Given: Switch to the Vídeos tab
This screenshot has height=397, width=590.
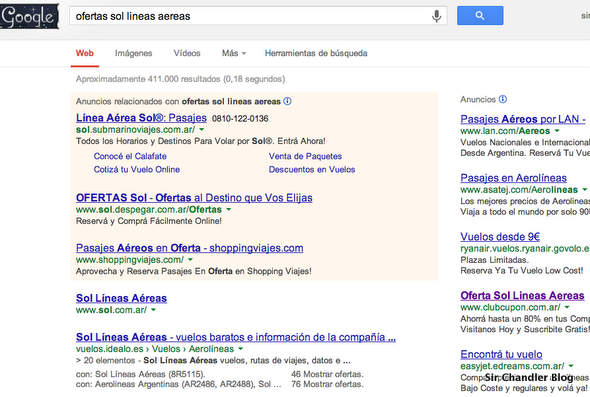Looking at the screenshot, I should pos(187,53).
